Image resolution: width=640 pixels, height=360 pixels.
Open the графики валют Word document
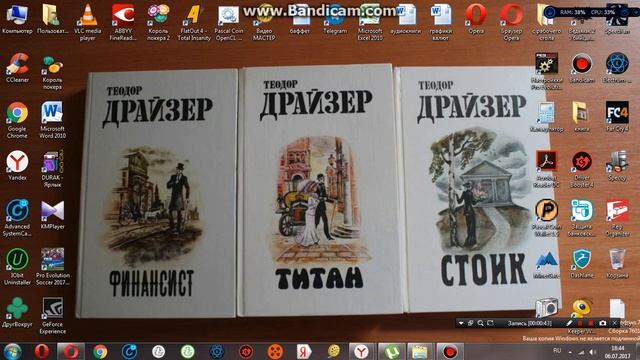pyautogui.click(x=441, y=22)
